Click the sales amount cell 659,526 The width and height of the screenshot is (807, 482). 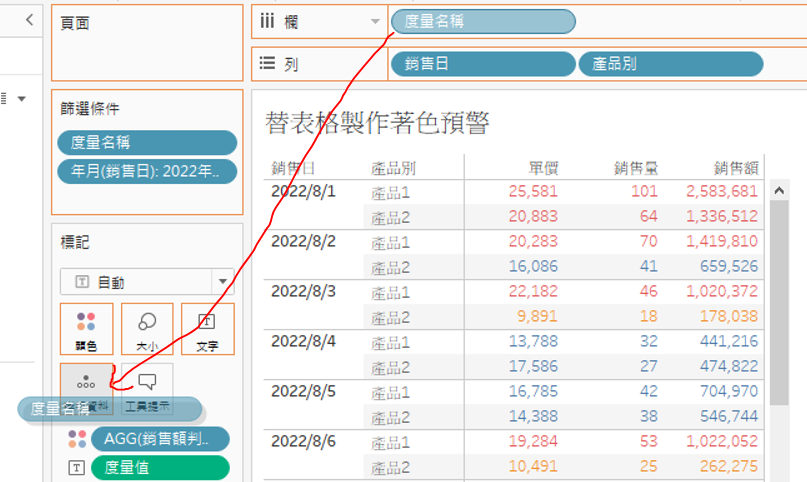(729, 266)
